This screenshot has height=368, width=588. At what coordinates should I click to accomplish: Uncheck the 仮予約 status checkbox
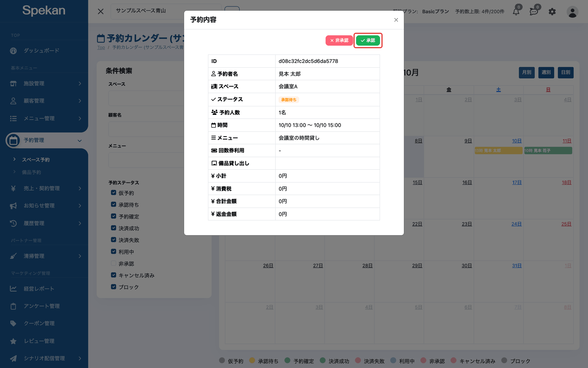(114, 192)
